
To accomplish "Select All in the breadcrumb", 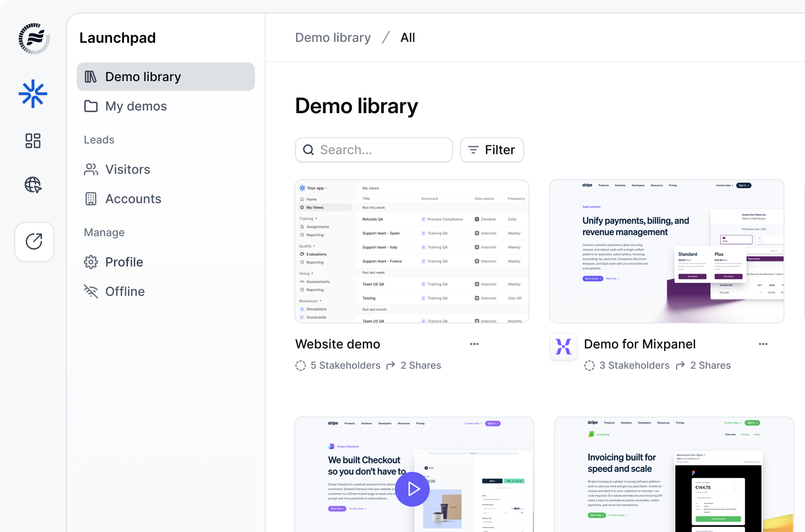I will pyautogui.click(x=407, y=37).
